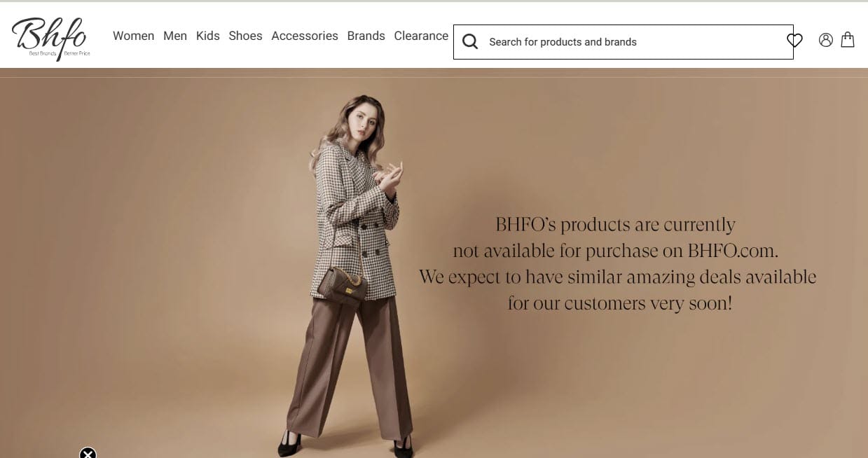Go to the Clearance section

coord(421,36)
